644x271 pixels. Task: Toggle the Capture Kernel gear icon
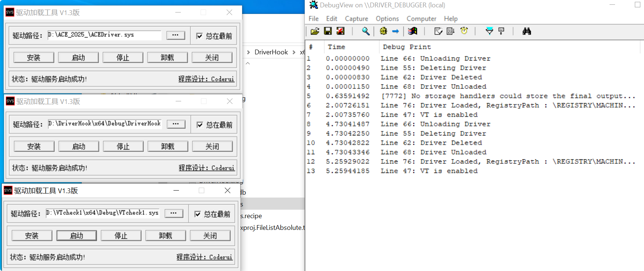click(x=383, y=31)
